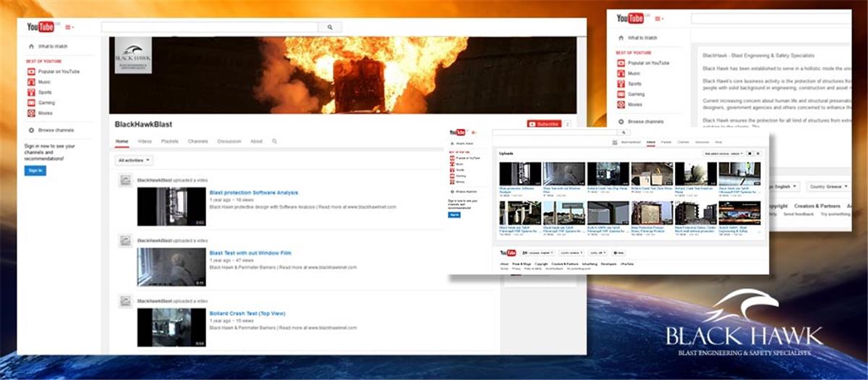Click Browse channels in the left window
Screen dimensions: 868x380
point(51,130)
